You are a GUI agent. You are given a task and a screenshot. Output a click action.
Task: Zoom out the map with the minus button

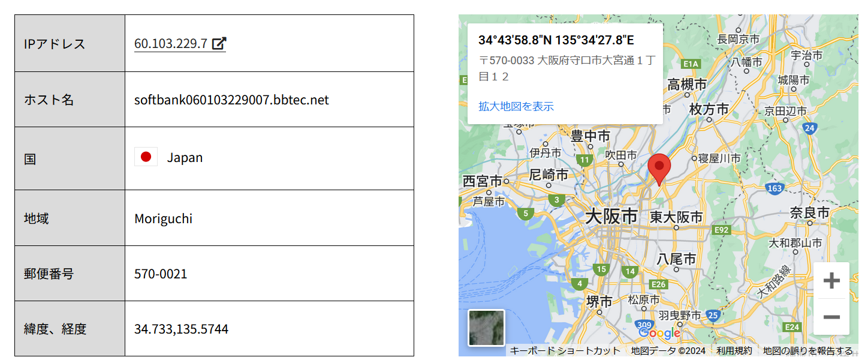[x=831, y=317]
